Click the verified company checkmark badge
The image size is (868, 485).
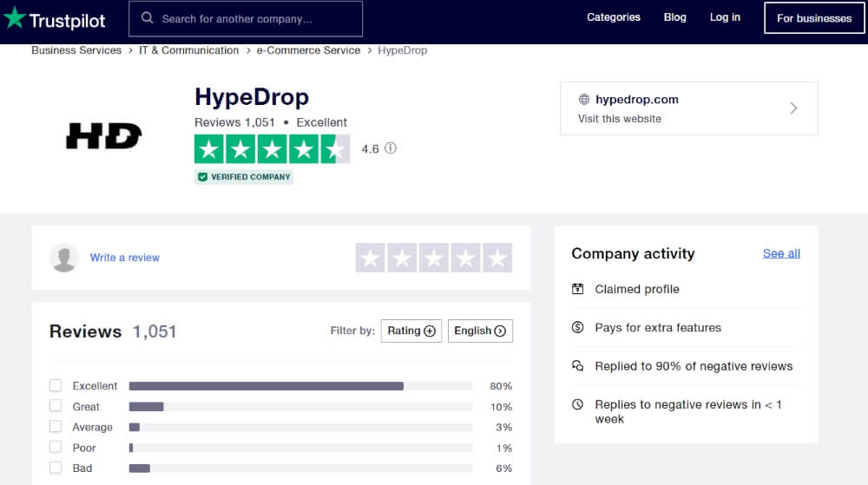click(202, 177)
